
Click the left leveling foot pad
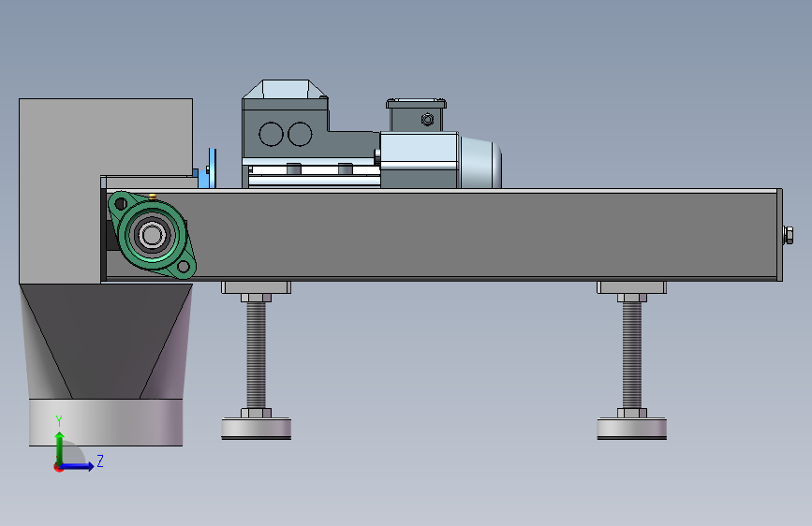(256, 429)
